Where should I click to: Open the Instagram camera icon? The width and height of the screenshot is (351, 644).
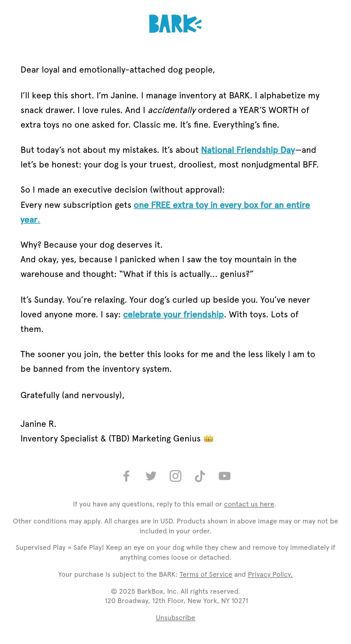175,476
